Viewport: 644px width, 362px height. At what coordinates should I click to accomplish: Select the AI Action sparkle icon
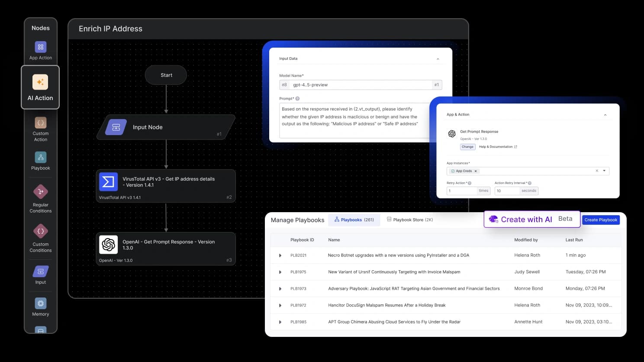pyautogui.click(x=40, y=82)
